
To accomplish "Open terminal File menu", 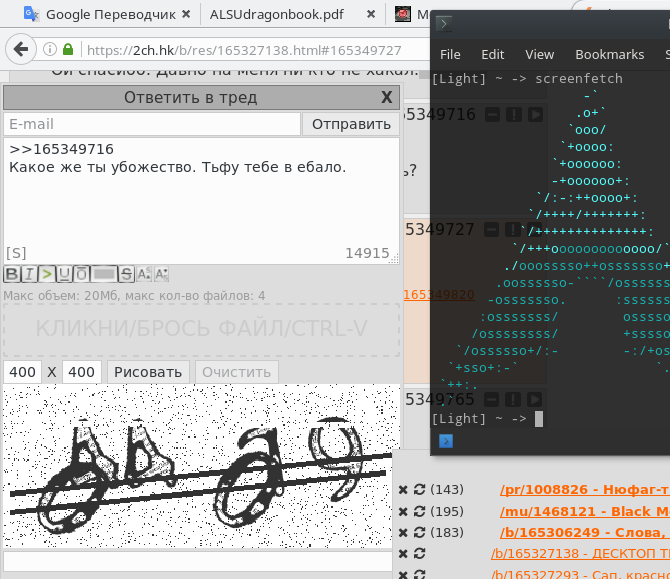I will 450,55.
